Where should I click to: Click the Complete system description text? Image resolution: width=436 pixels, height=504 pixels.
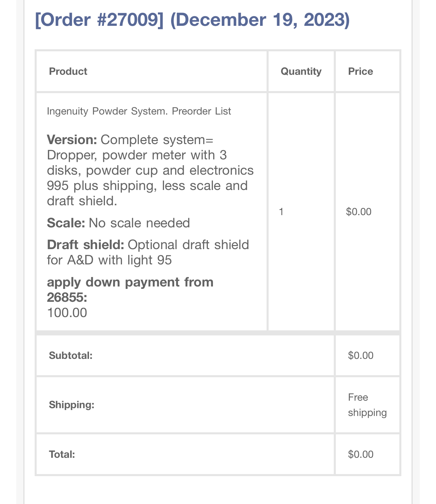(150, 171)
